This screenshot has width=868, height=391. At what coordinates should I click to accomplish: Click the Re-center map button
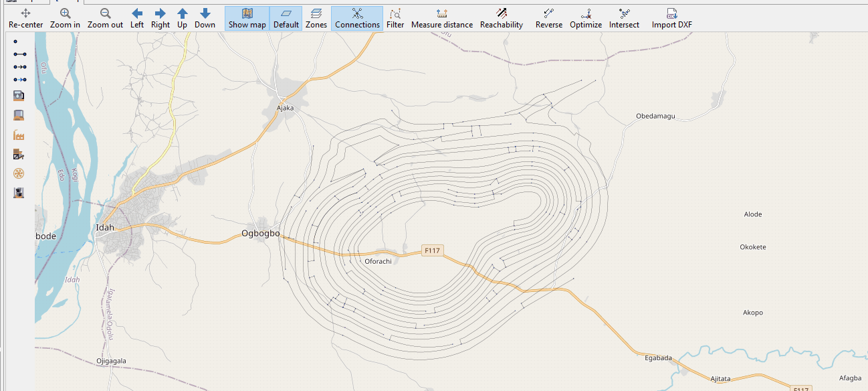[x=26, y=19]
